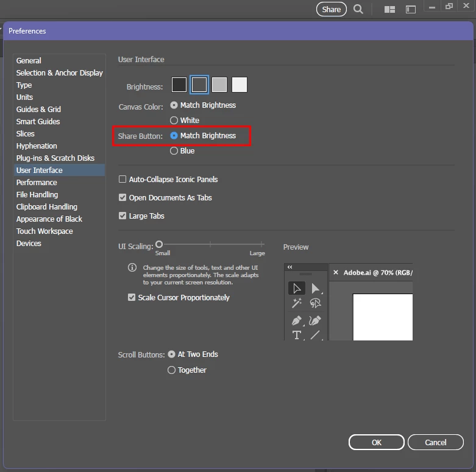Viewport: 476px width, 472px height.
Task: Click the Share button in the top bar
Action: coord(331,9)
